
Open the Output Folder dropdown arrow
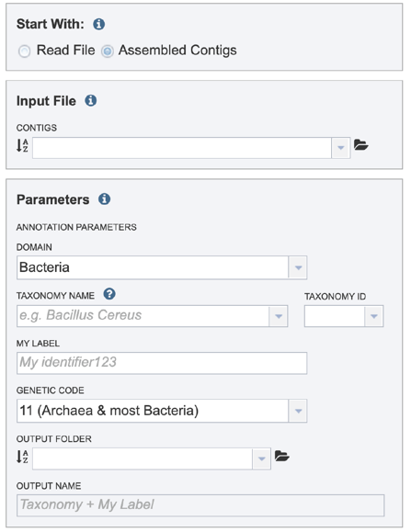(261, 458)
